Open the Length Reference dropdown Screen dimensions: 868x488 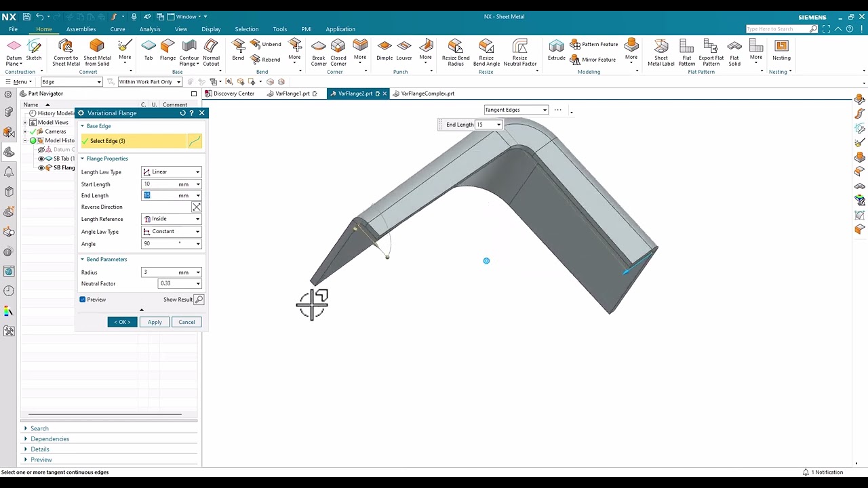tap(172, 219)
